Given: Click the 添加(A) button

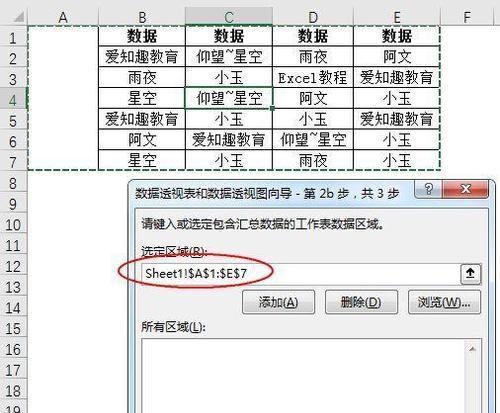Looking at the screenshot, I should click(278, 302).
